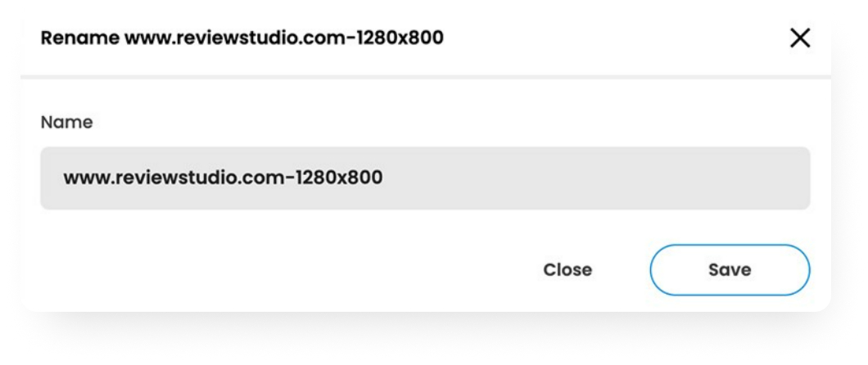This screenshot has height=365, width=868.
Task: Cancel renaming using the Close button
Action: tap(567, 269)
